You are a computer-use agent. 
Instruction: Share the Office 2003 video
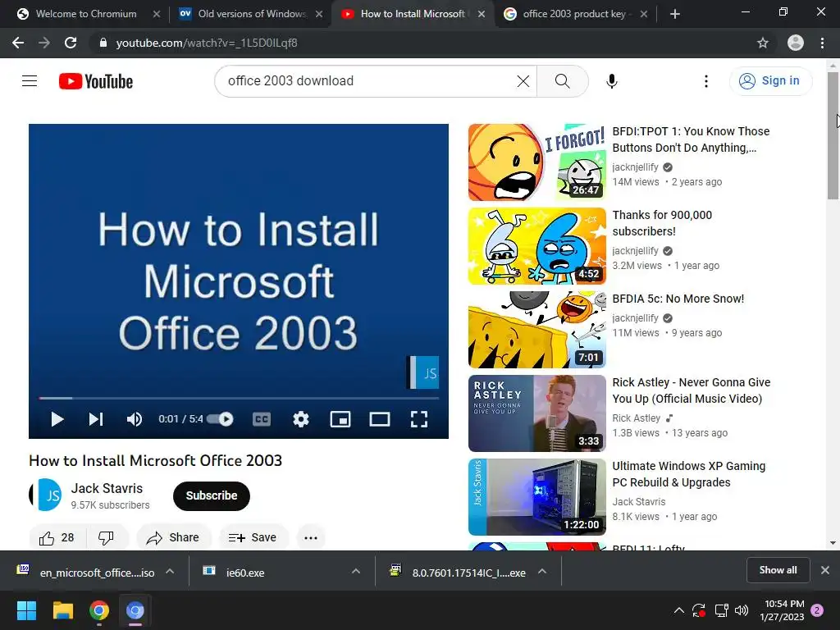click(x=174, y=537)
